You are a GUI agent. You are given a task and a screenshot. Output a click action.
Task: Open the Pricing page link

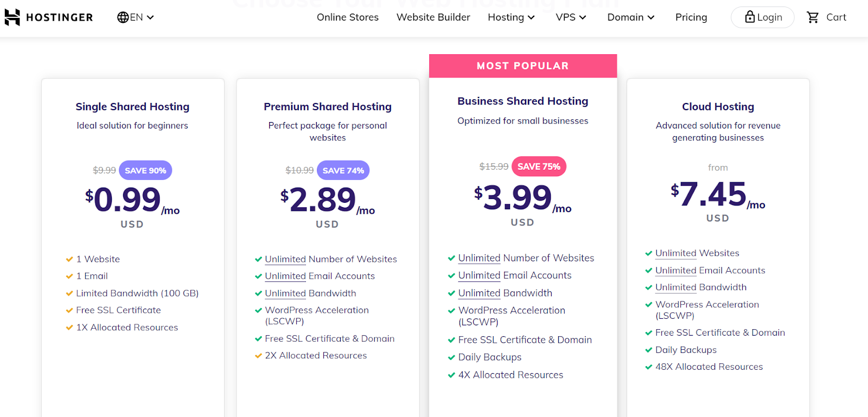pos(691,17)
